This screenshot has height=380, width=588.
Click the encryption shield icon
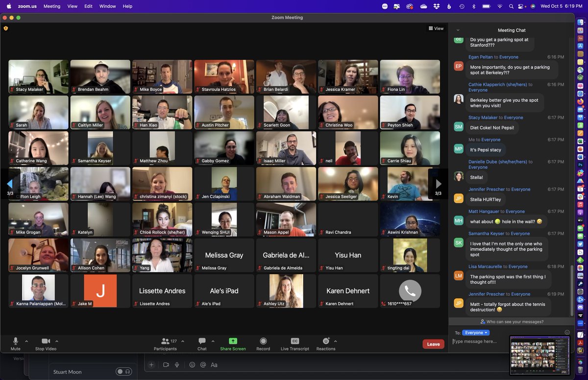tap(6, 28)
